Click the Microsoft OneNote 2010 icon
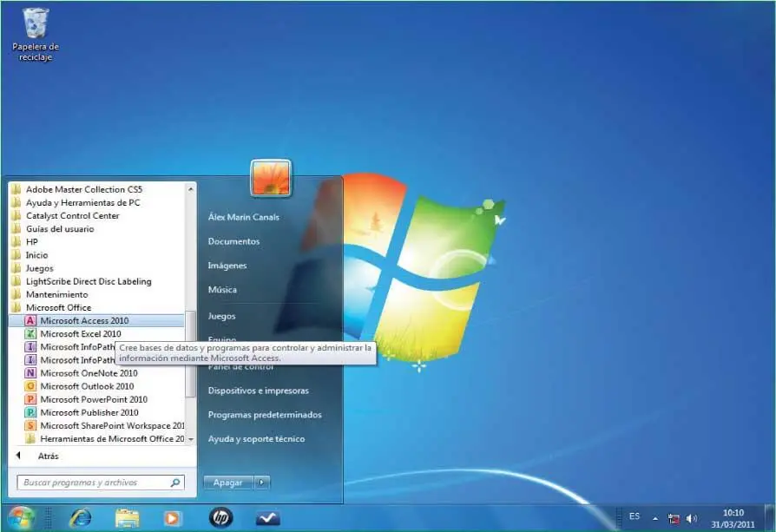The image size is (776, 532). coord(30,372)
